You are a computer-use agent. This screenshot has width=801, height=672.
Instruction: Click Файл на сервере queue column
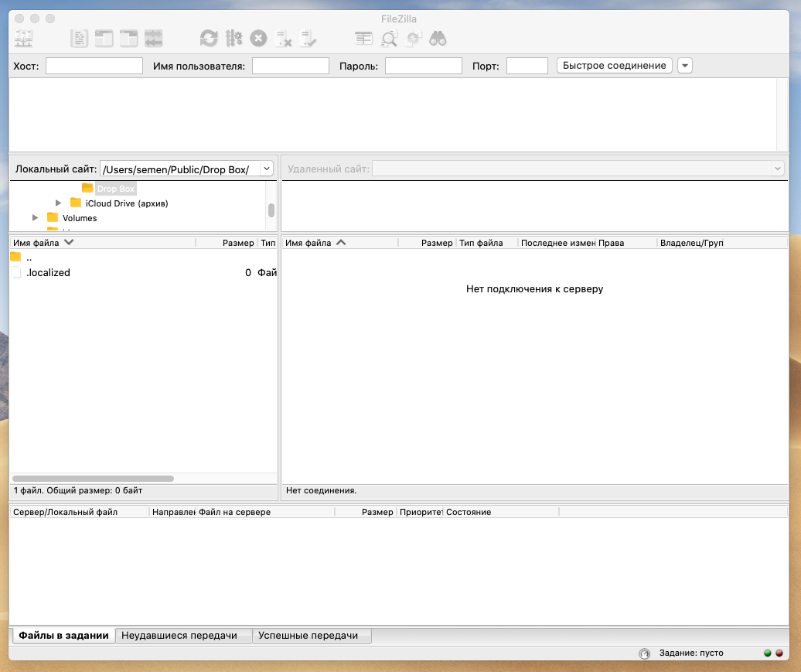[x=265, y=512]
